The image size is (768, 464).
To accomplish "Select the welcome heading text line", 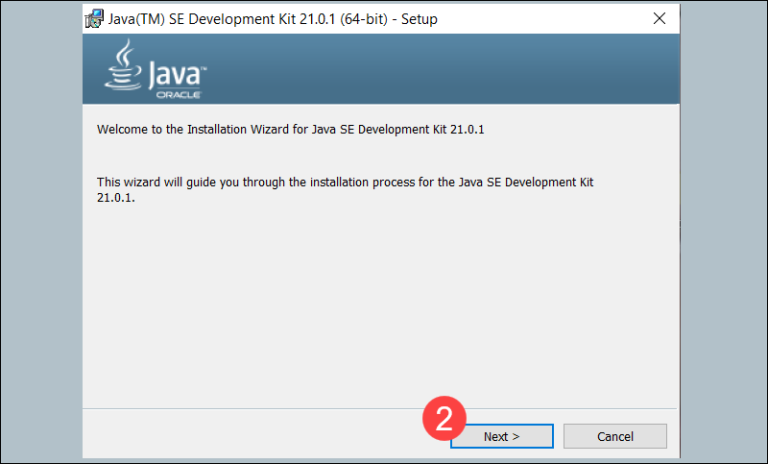I will click(290, 129).
